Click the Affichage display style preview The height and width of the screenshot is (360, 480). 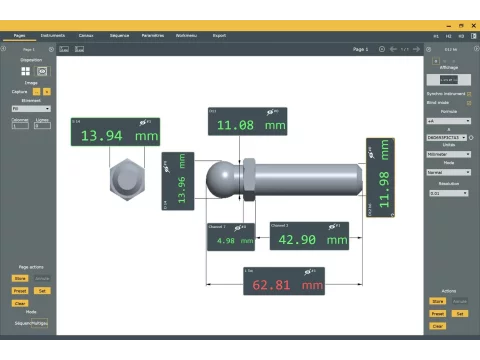[x=449, y=80]
